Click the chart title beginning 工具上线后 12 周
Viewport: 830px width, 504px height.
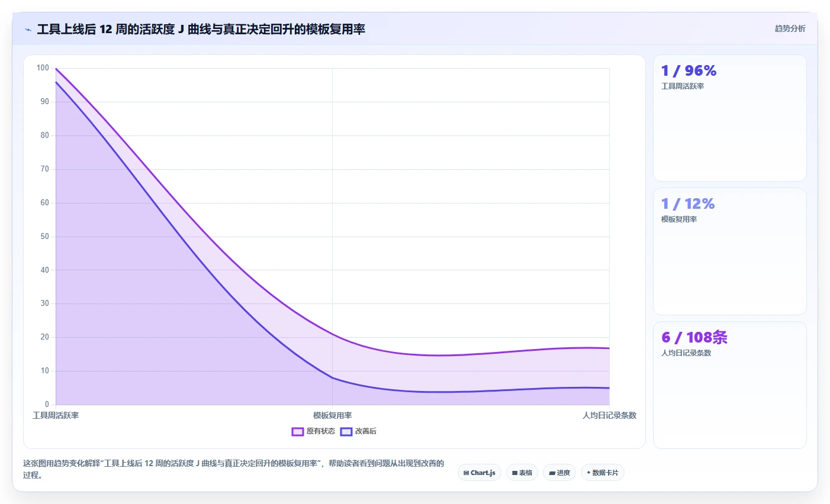point(201,29)
